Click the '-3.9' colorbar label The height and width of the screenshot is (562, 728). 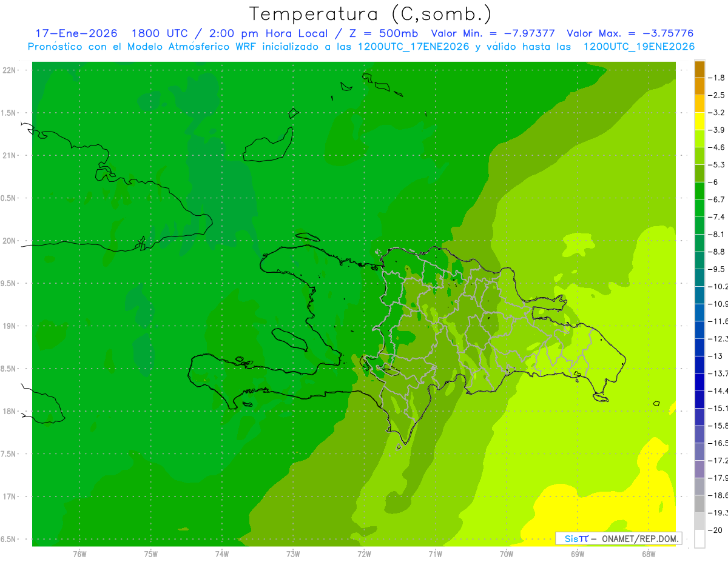point(716,130)
